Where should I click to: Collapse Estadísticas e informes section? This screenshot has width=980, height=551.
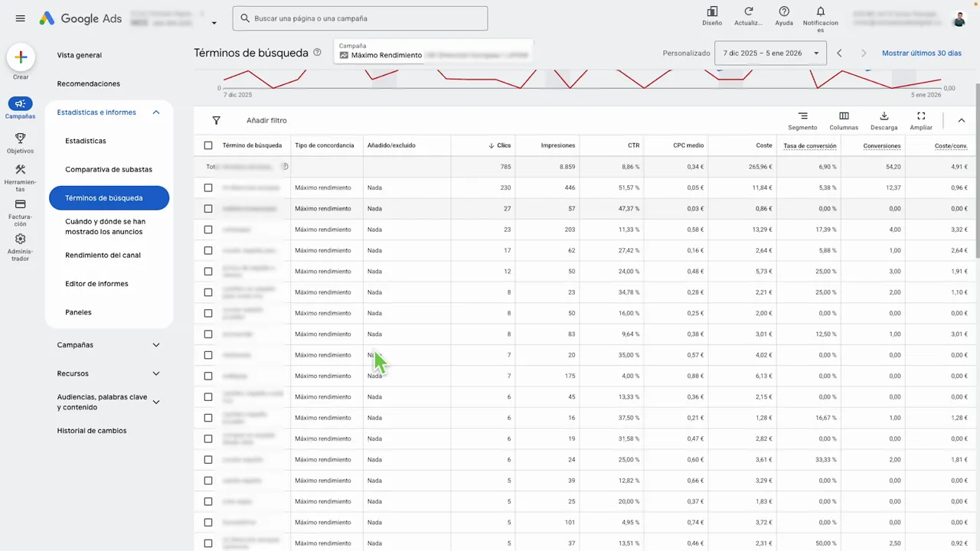156,112
